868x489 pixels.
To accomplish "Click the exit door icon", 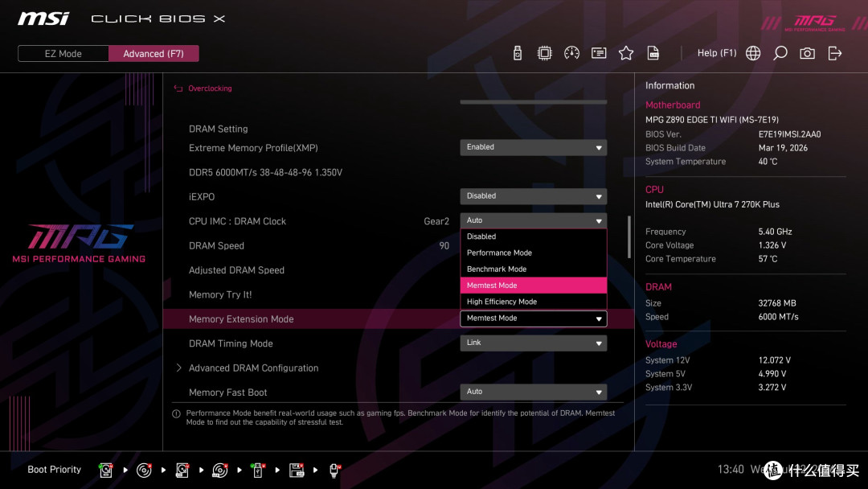I will (x=835, y=53).
